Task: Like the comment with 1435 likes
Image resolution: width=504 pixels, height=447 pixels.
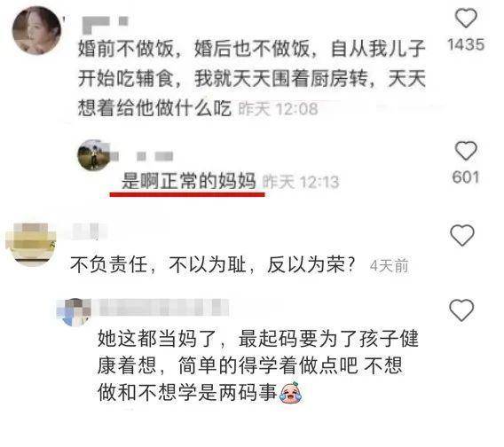Action: tap(466, 19)
